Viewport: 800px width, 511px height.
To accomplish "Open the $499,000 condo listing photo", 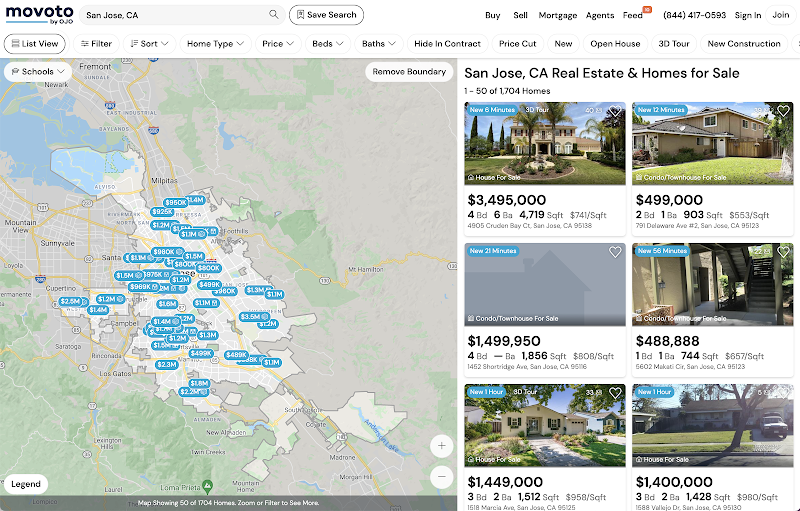I will [x=713, y=143].
